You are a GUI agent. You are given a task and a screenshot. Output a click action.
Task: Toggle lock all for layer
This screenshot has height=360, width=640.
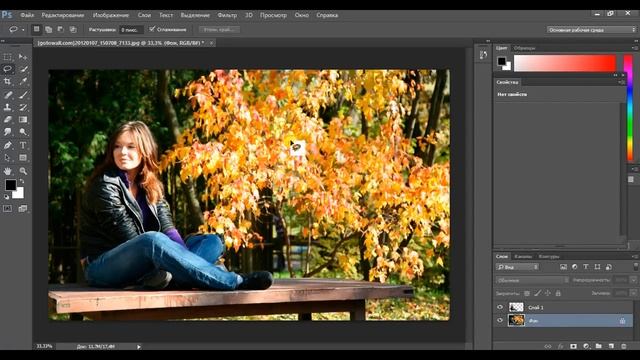click(x=558, y=293)
